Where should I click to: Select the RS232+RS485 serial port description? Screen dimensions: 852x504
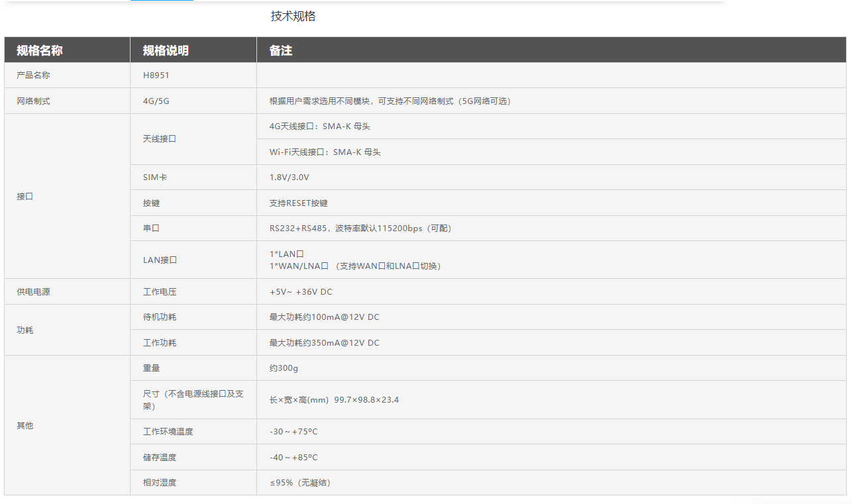[360, 228]
